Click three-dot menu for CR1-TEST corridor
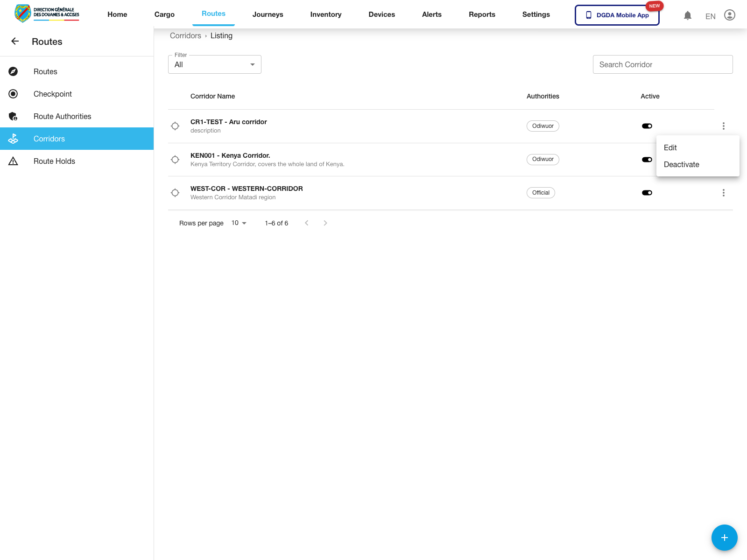This screenshot has width=747, height=560. (723, 126)
